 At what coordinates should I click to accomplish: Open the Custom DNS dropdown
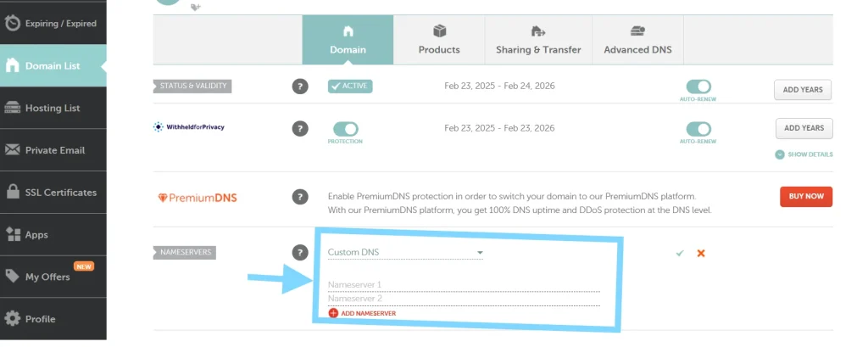pos(405,253)
